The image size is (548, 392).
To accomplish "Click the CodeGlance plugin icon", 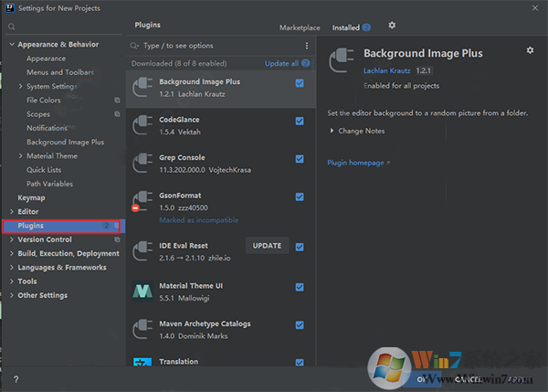I will 142,125.
